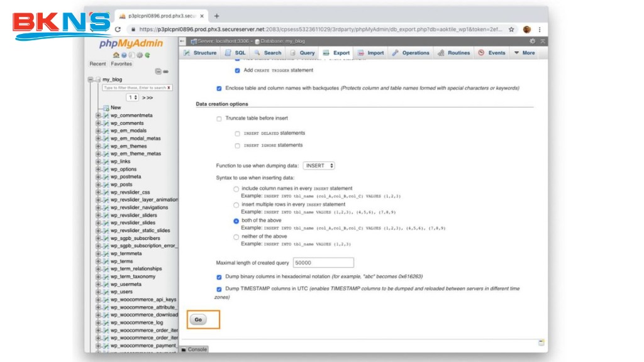Open the 'Function to use when dumping data' dropdown

(x=319, y=166)
